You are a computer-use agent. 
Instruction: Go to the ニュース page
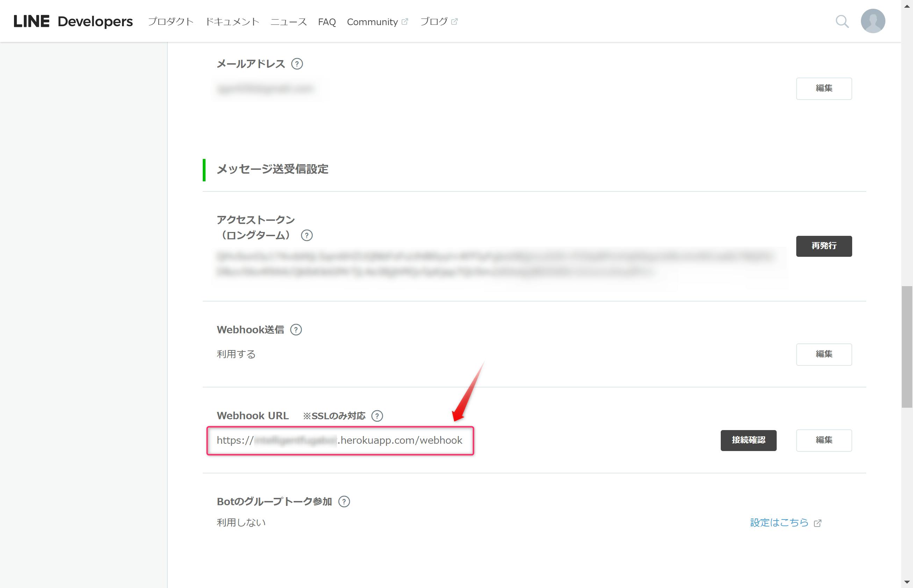pos(288,22)
